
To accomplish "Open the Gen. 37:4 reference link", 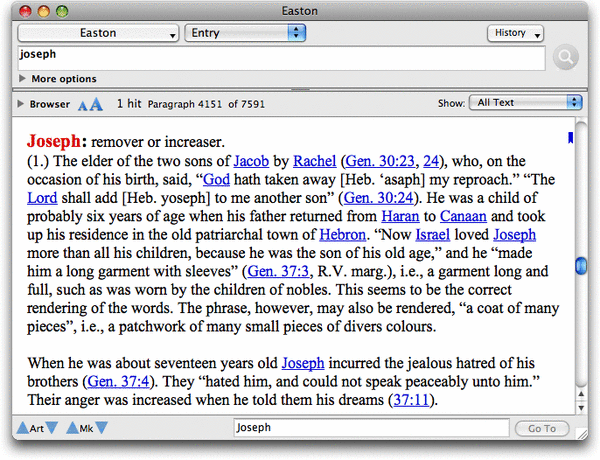I will (x=118, y=382).
